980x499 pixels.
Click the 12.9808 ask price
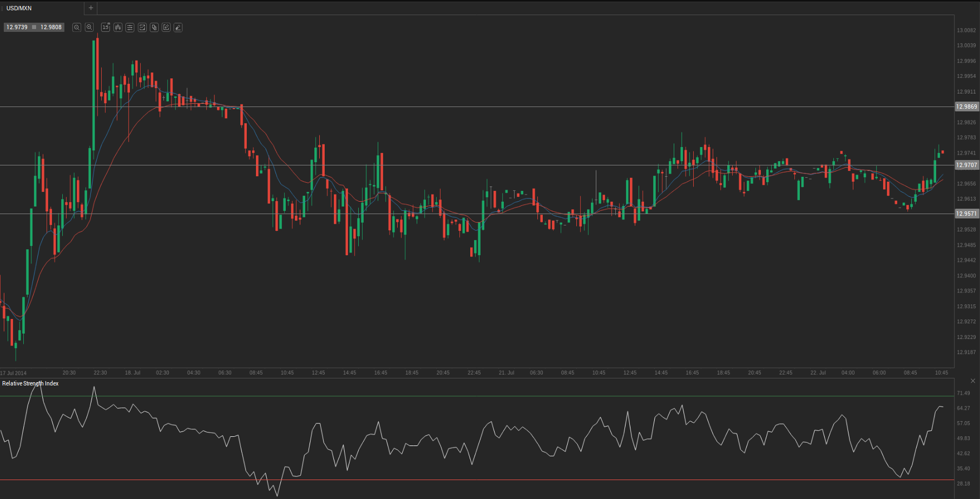click(x=51, y=27)
